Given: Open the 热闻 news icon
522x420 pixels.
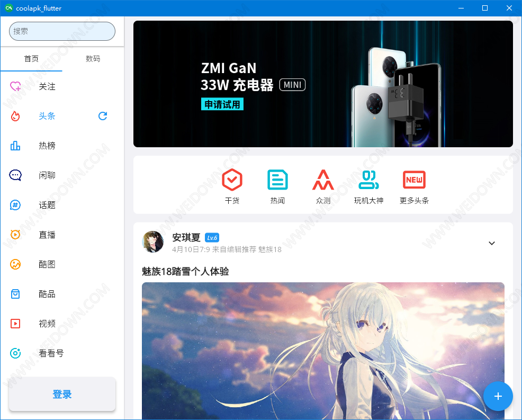Looking at the screenshot, I should point(277,180).
